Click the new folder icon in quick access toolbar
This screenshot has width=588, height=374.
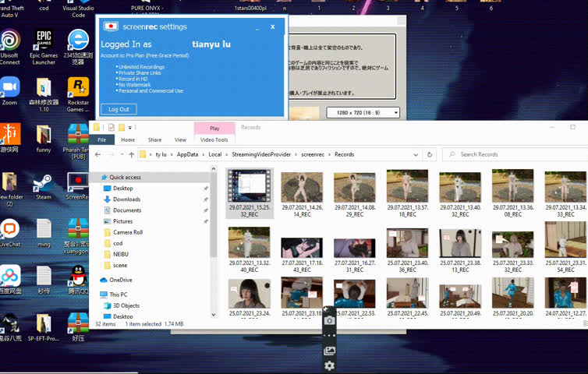click(x=122, y=128)
